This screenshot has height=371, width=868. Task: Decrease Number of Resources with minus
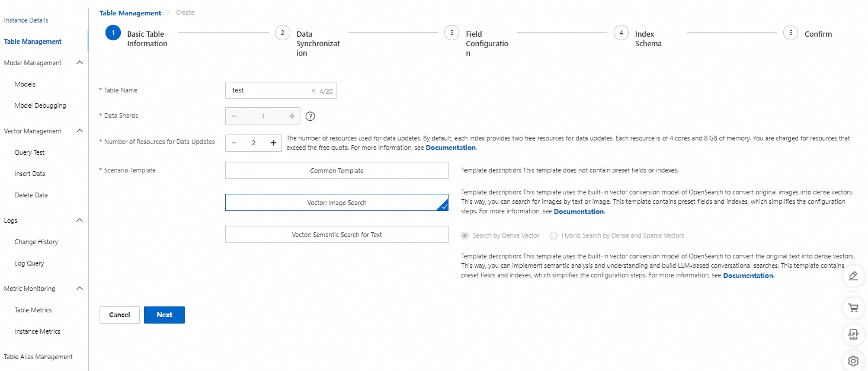[234, 143]
